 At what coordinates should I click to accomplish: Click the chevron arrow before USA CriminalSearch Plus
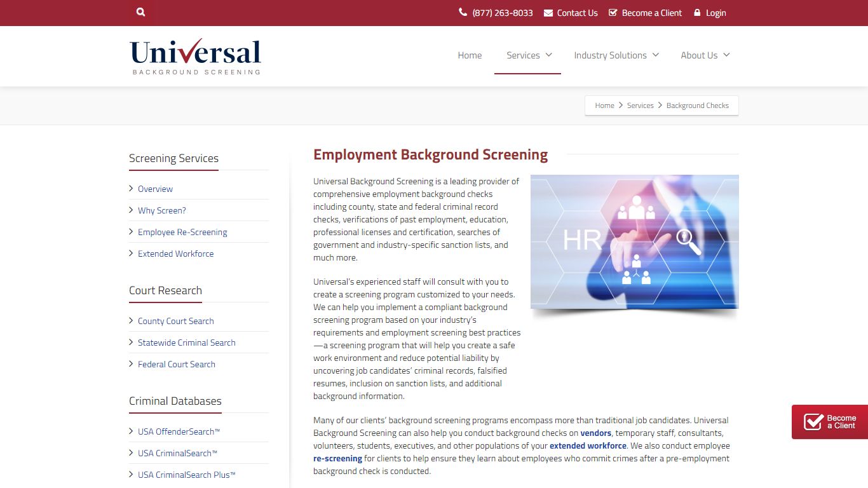click(x=131, y=474)
